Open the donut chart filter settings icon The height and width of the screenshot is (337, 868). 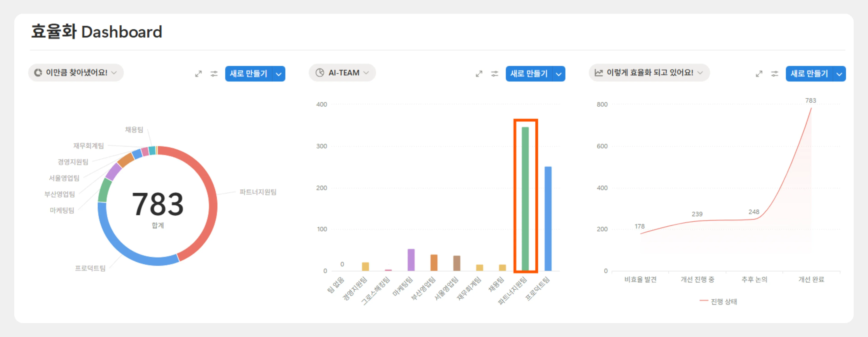tap(214, 73)
